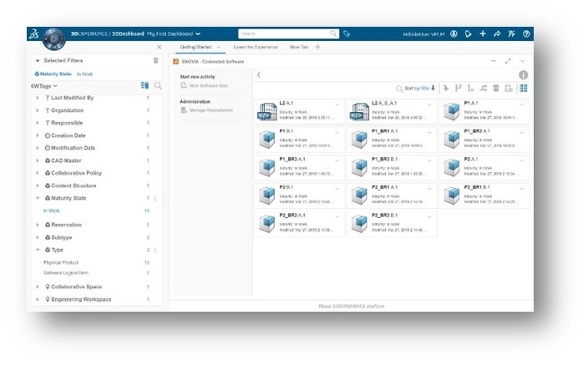This screenshot has height=366, width=588.
Task: Open the Maturity State row options menu
Action: pos(155,198)
